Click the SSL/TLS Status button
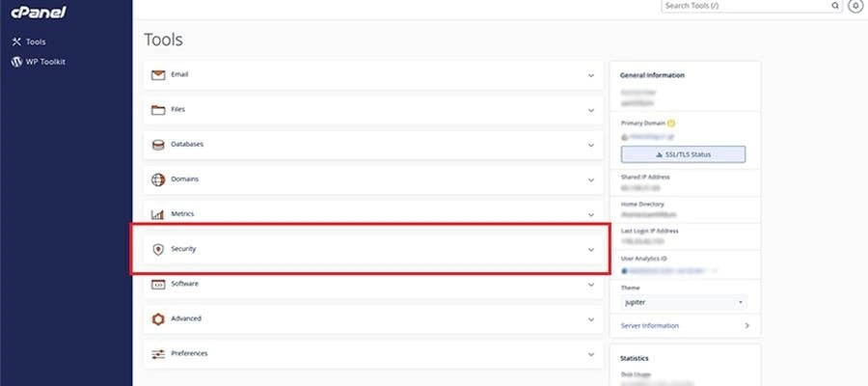Screen dimensions: 868x386 683,154
